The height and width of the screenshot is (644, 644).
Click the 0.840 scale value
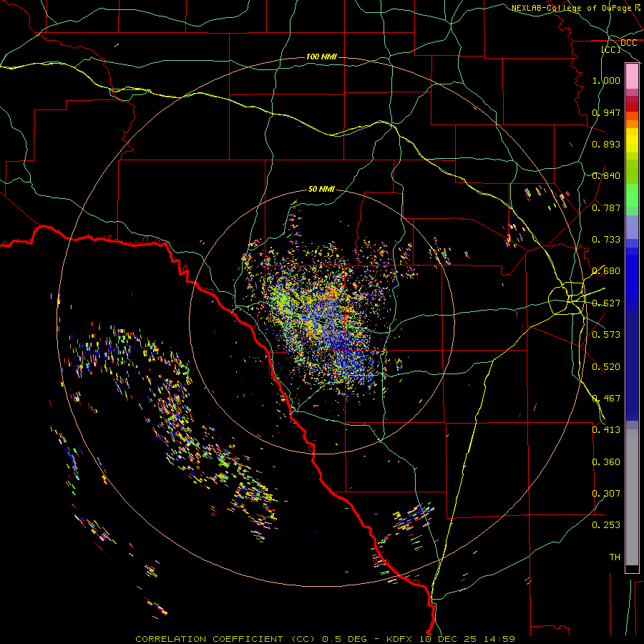(x=606, y=176)
